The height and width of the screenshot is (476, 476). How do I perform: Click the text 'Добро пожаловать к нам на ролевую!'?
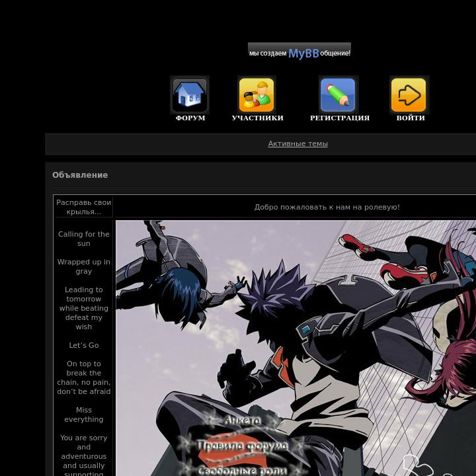pos(327,207)
